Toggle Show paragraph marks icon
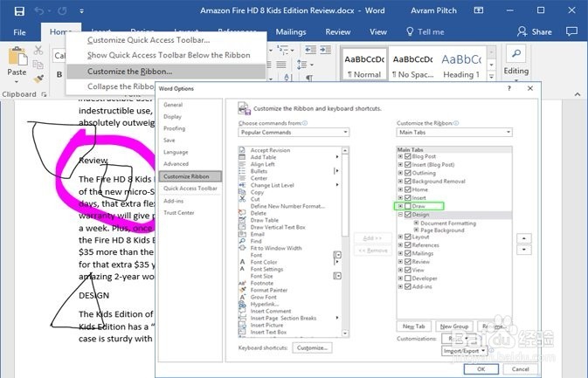The width and height of the screenshot is (588, 378). coord(309,78)
